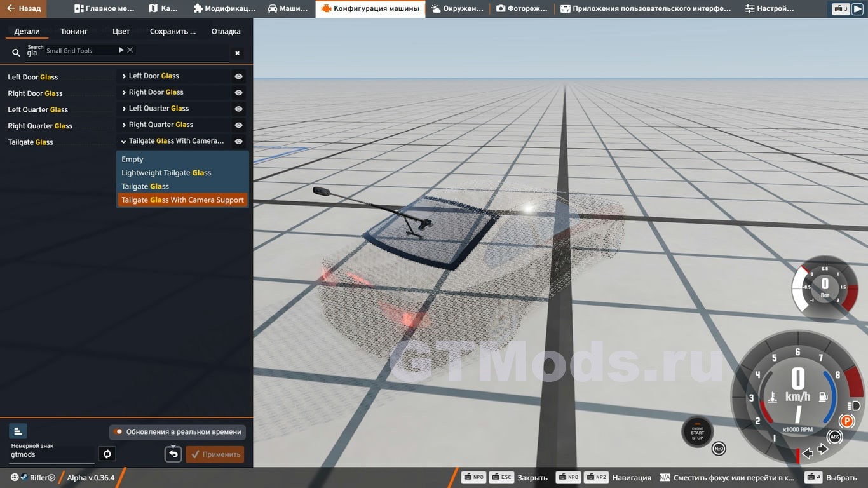Switch to the Детали sub-tab
The height and width of the screenshot is (488, 868).
(27, 31)
